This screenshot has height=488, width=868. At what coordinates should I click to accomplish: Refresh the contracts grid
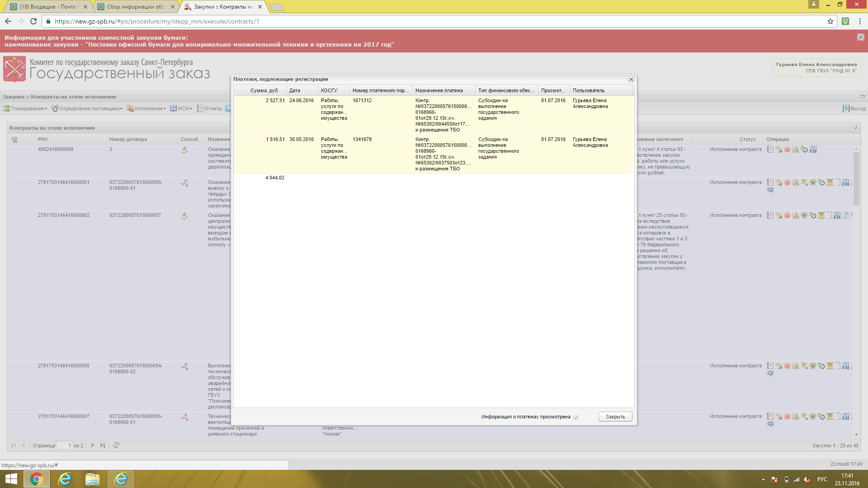[x=116, y=445]
